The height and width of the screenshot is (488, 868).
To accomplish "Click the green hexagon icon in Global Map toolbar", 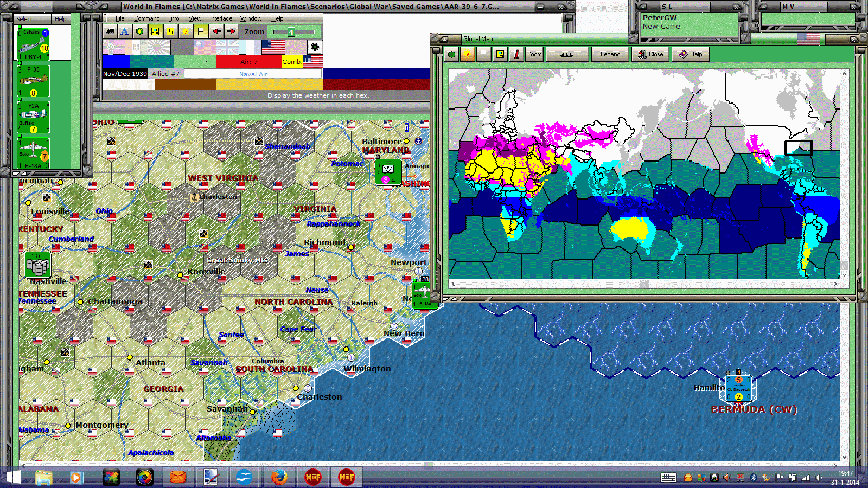I will point(451,54).
